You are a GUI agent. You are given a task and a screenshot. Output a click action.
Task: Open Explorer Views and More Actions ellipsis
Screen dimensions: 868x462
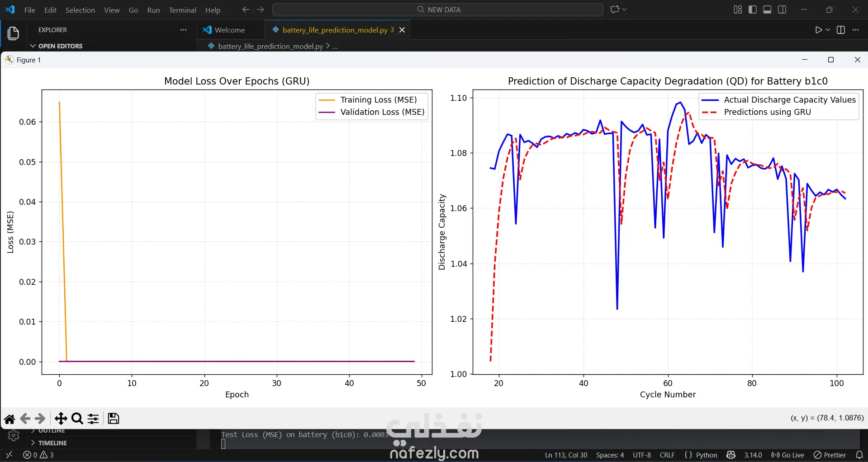pos(183,30)
